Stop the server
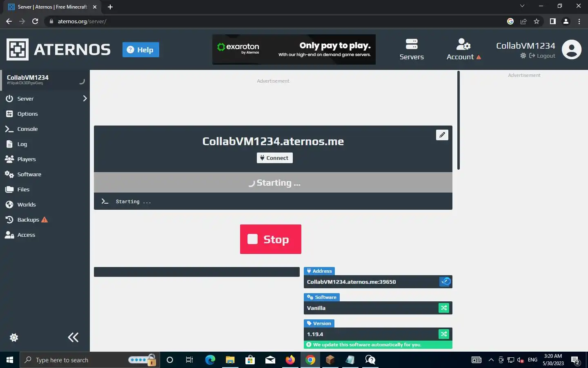 (271, 239)
